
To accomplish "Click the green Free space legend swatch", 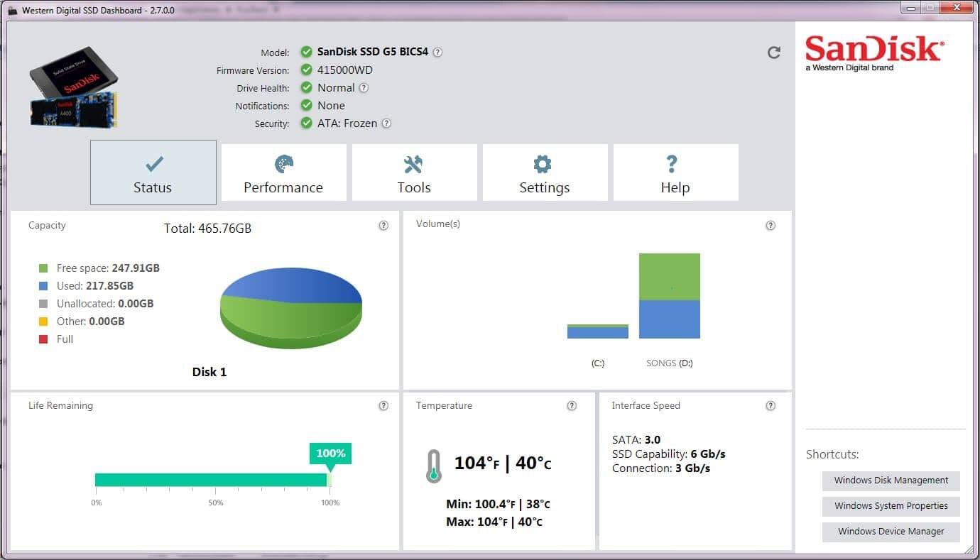I will 43,268.
